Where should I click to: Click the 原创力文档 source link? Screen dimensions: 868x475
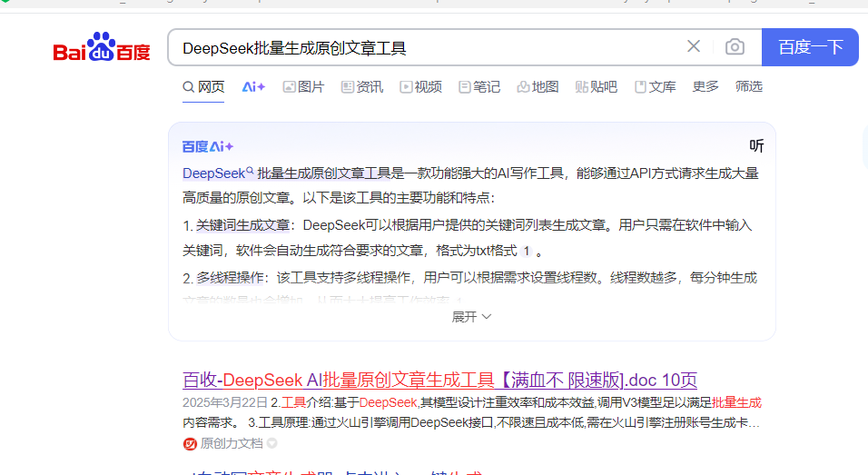(232, 443)
